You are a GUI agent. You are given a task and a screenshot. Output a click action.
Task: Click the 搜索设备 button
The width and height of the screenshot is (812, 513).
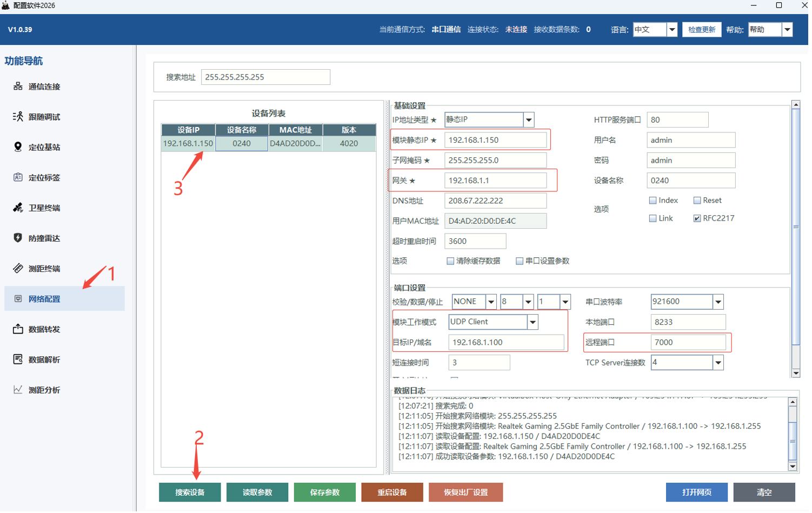190,492
